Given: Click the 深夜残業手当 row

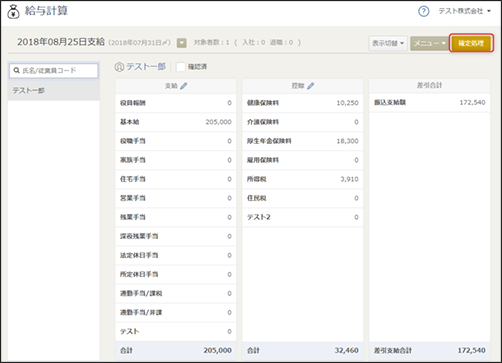Looking at the screenshot, I should [x=176, y=236].
